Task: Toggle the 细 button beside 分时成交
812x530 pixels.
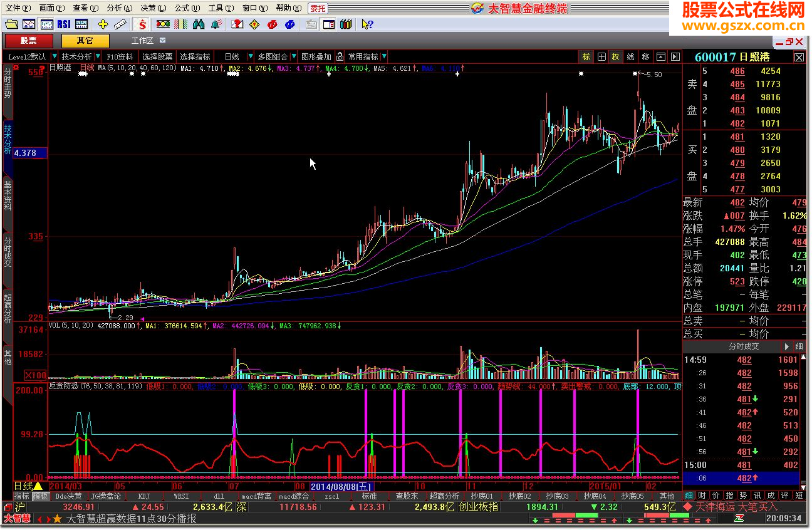Action: pos(799,346)
